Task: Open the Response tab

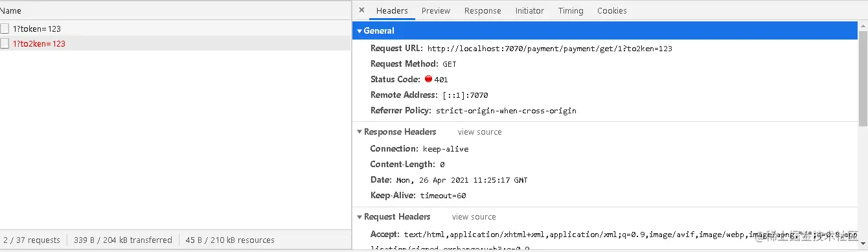Action: pos(483,10)
